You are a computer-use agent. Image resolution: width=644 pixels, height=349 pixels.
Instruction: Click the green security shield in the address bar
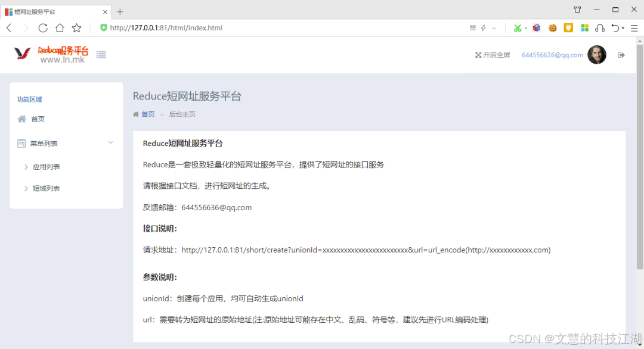click(x=104, y=27)
